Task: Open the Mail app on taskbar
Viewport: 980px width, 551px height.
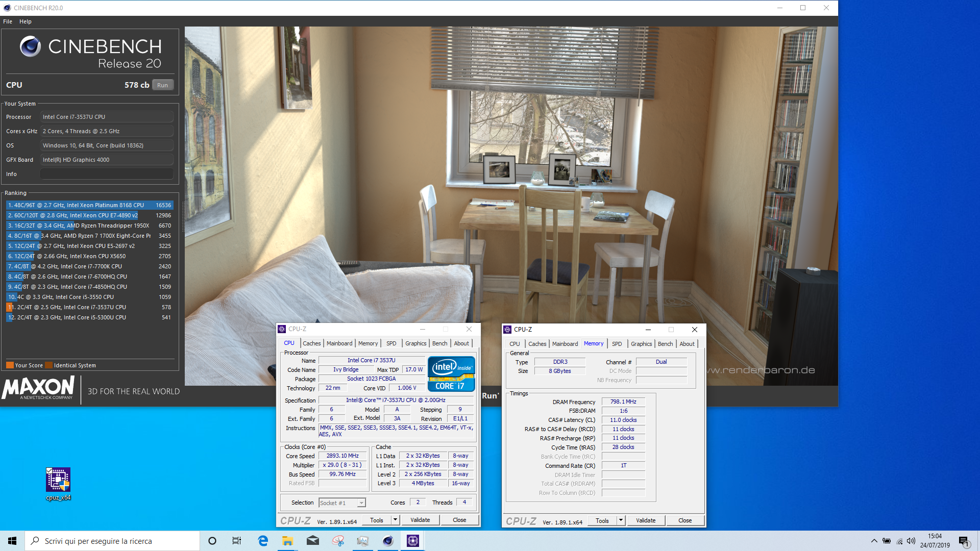Action: 313,541
